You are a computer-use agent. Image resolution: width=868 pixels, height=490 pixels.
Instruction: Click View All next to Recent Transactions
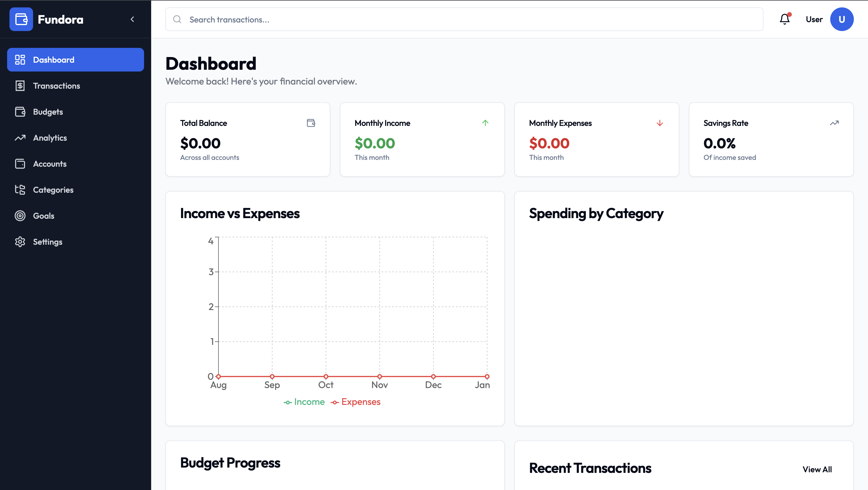[817, 469]
